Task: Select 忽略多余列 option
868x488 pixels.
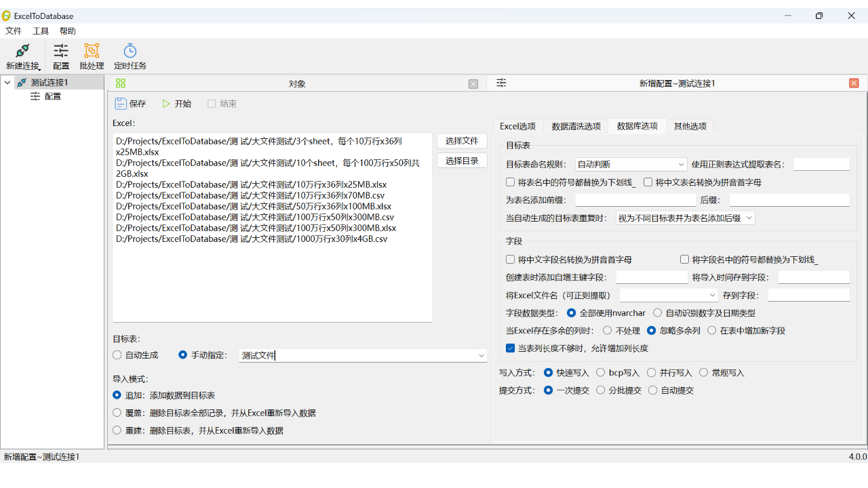Action: point(652,331)
